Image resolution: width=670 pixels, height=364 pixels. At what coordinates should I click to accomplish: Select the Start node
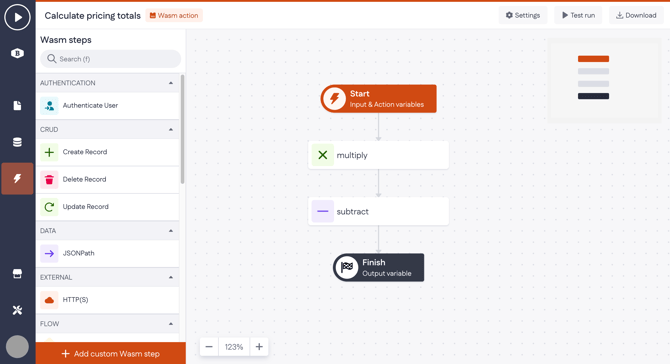379,99
